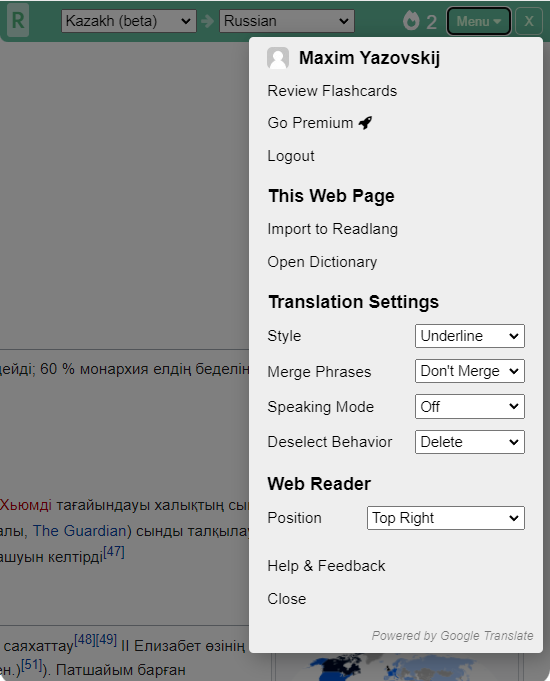
Task: Close the Readlang bar with X
Action: (529, 21)
